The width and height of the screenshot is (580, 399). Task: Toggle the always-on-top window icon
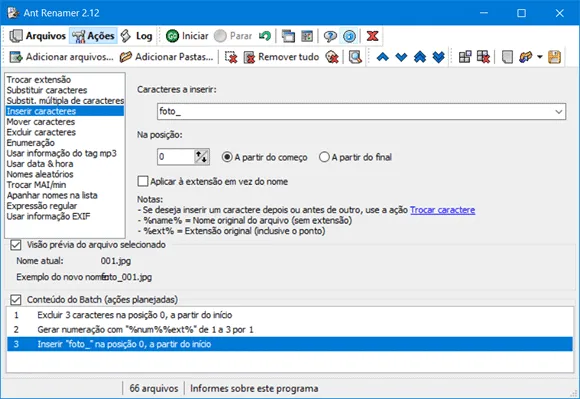pyautogui.click(x=288, y=36)
